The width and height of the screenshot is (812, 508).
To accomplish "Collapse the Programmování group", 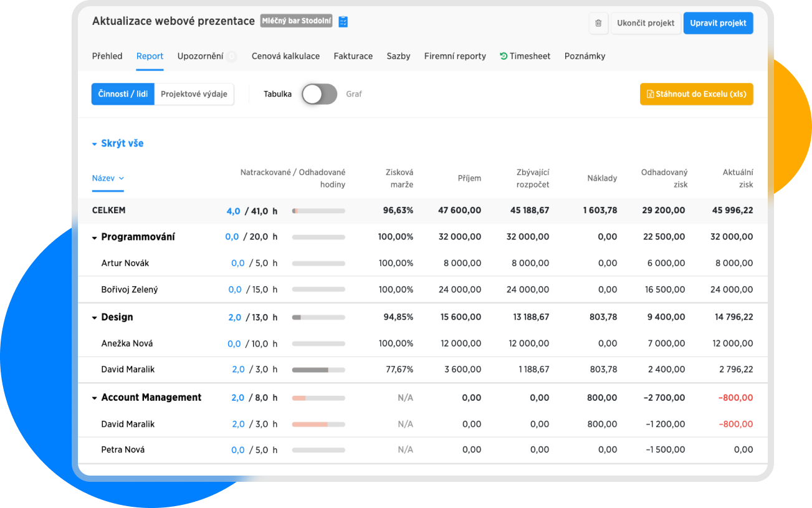I will pos(95,237).
